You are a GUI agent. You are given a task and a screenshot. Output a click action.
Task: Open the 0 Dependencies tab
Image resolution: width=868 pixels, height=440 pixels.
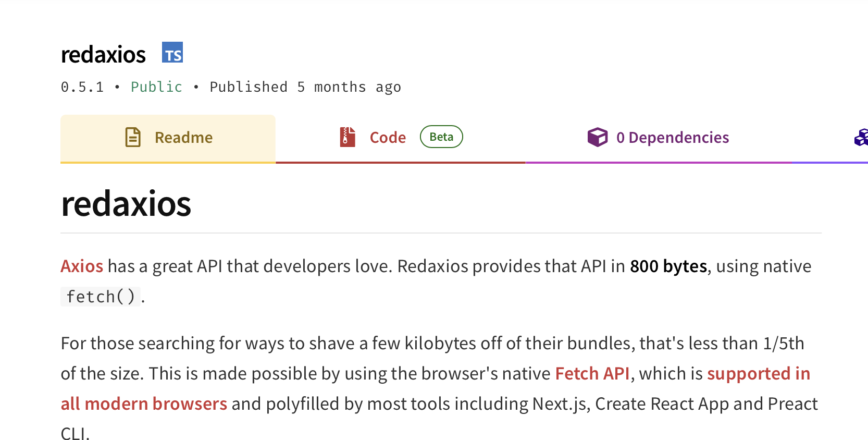672,138
